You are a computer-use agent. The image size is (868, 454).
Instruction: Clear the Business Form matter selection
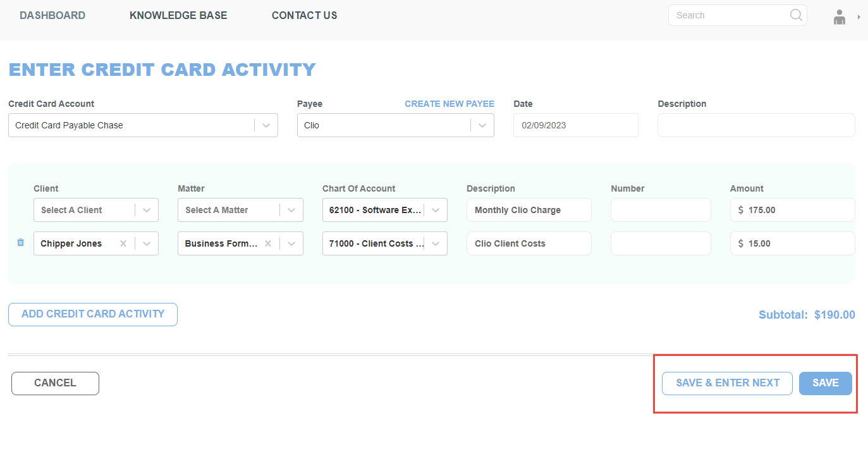268,243
